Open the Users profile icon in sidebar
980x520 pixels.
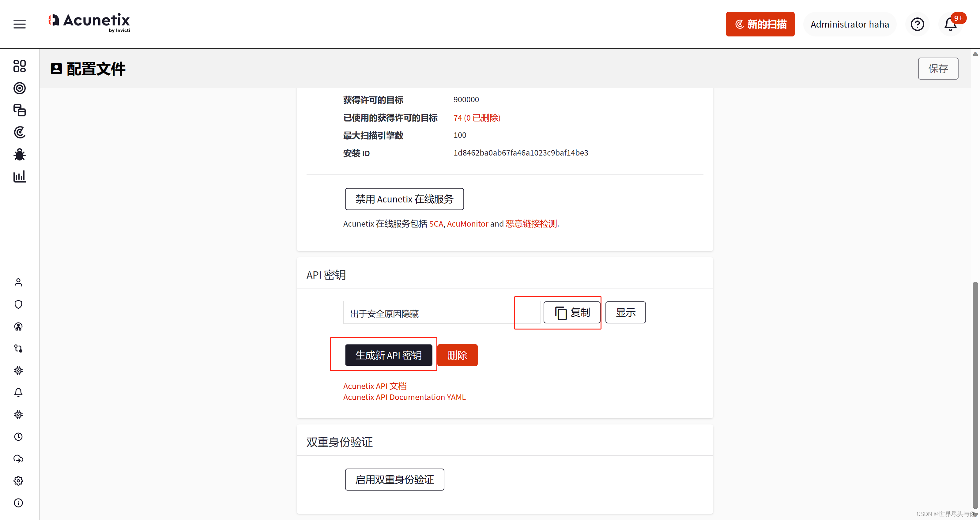pyautogui.click(x=18, y=282)
